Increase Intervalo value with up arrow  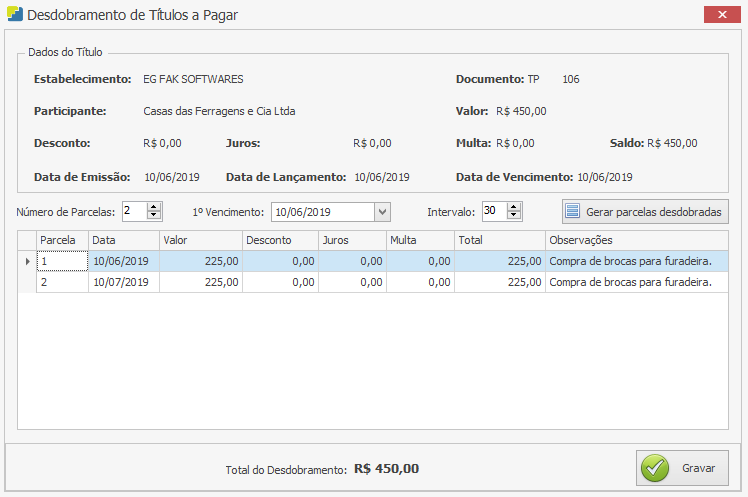(514, 207)
